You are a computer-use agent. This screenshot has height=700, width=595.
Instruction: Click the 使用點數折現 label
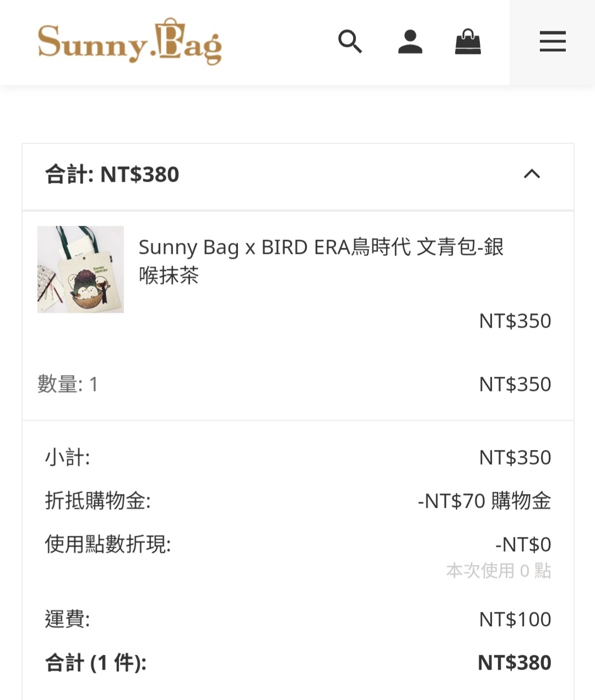(x=108, y=544)
